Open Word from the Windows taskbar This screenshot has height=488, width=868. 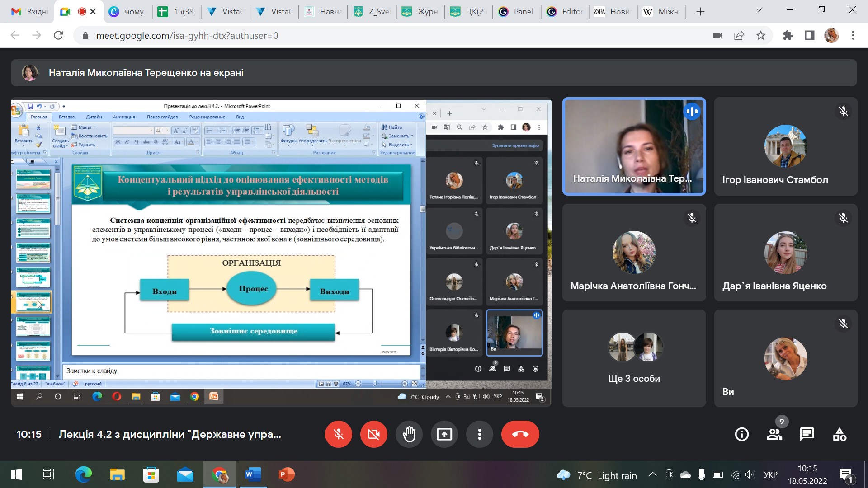pyautogui.click(x=252, y=475)
